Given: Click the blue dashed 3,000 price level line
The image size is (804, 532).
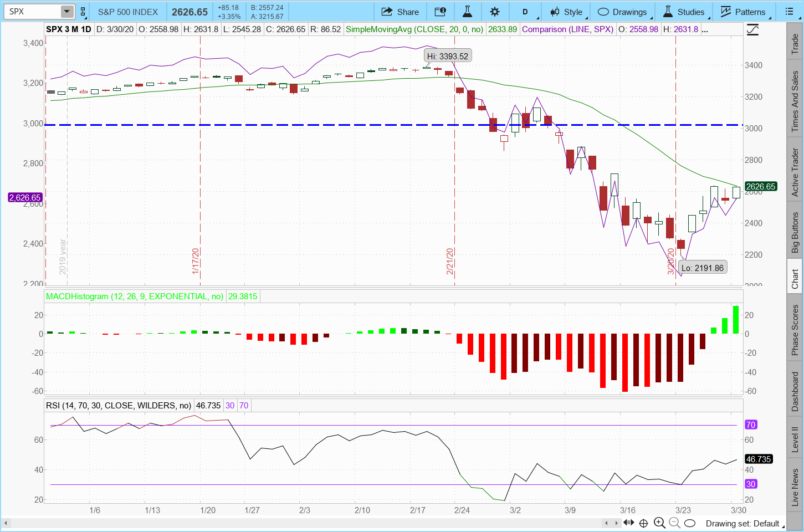Looking at the screenshot, I should point(393,125).
